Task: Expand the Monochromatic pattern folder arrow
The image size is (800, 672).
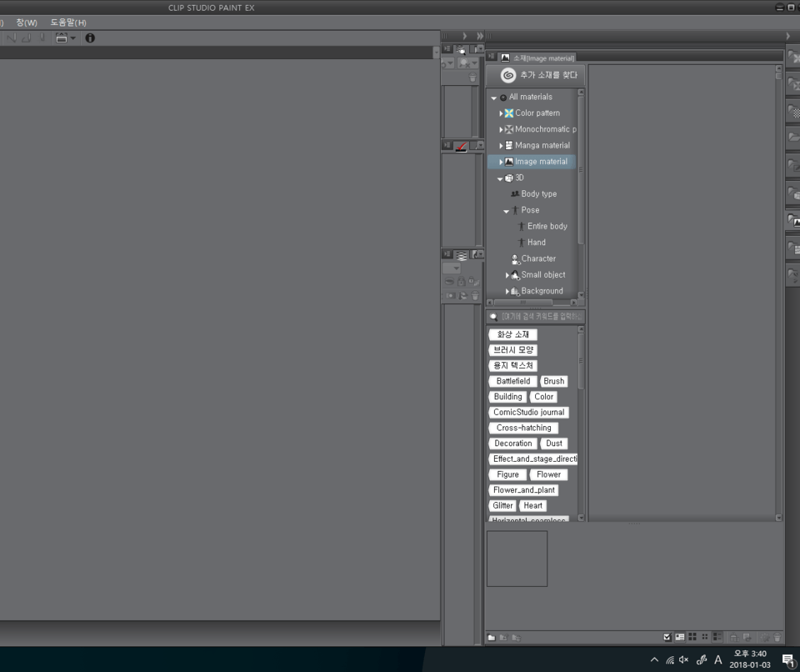Action: (x=501, y=130)
